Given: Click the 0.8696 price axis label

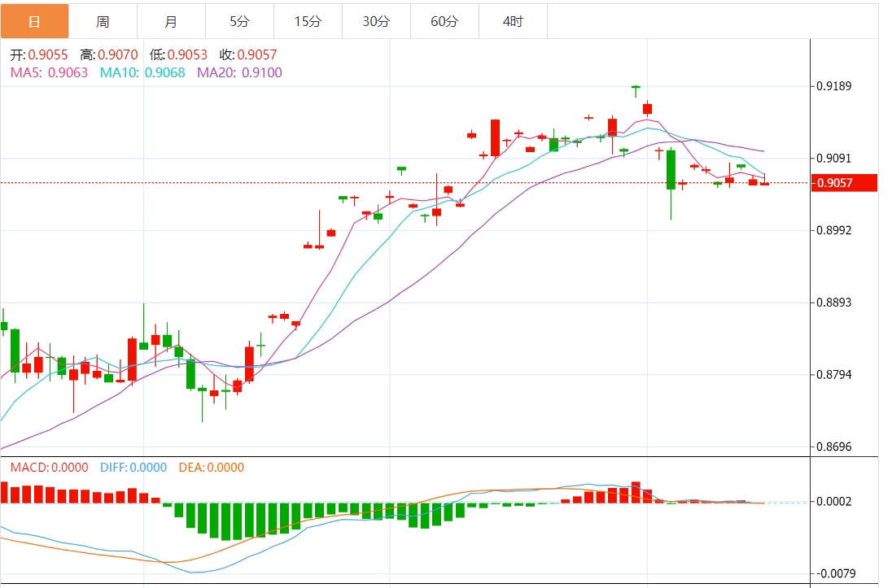Looking at the screenshot, I should click(834, 447).
